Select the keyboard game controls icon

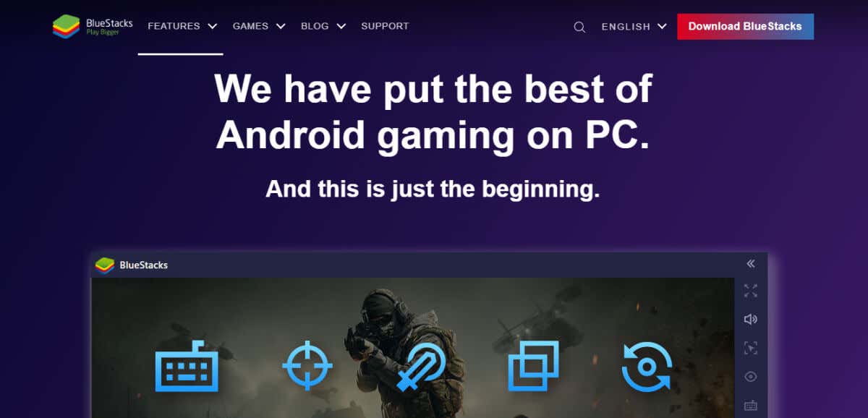[187, 366]
